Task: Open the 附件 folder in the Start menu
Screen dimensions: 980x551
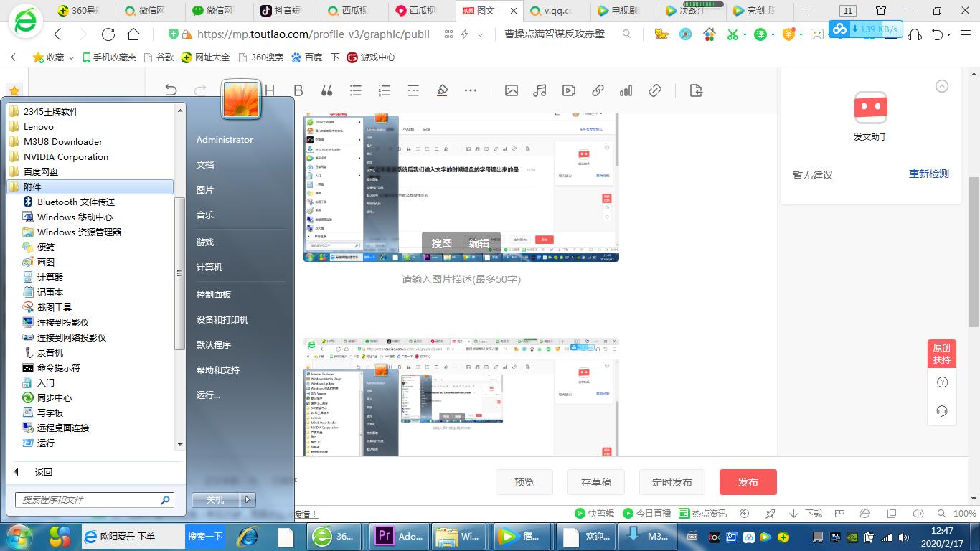Action: pos(90,187)
